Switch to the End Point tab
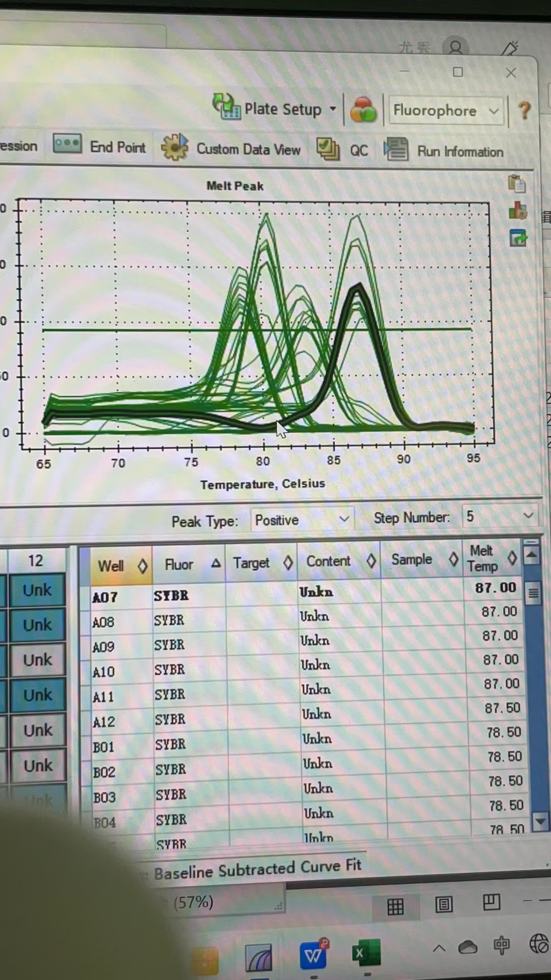551x980 pixels. coord(101,146)
